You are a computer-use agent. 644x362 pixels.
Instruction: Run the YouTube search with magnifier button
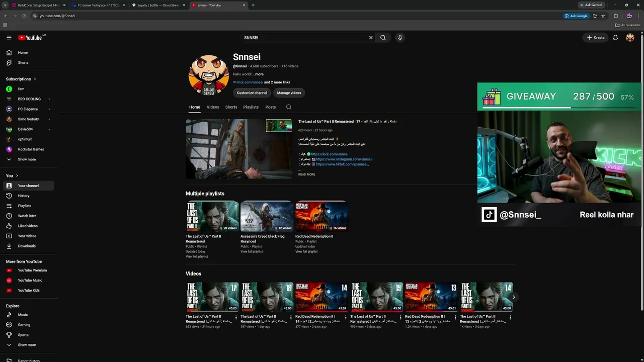(x=383, y=38)
